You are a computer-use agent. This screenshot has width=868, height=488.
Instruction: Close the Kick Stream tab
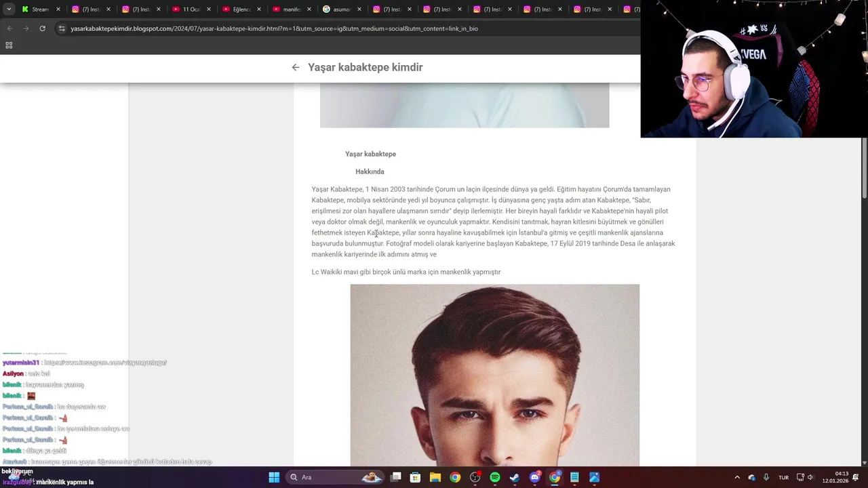[58, 9]
